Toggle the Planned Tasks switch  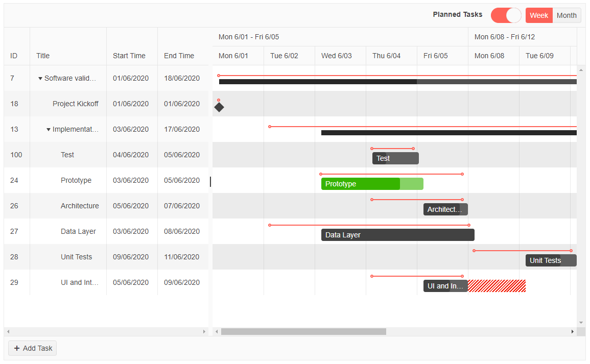point(506,15)
